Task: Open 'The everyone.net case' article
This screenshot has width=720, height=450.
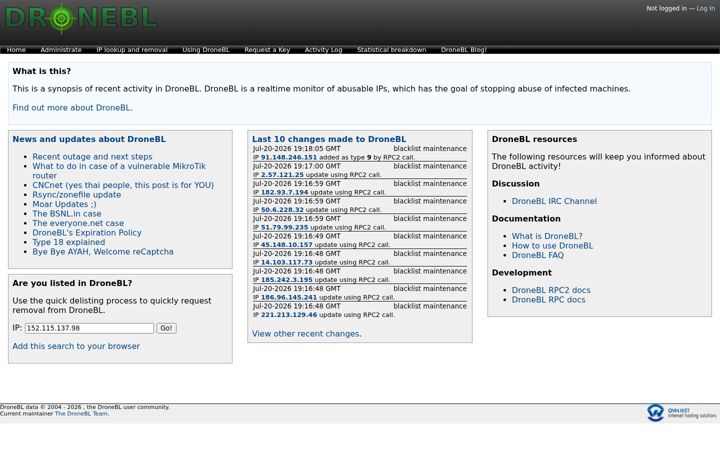Action: coord(78,223)
